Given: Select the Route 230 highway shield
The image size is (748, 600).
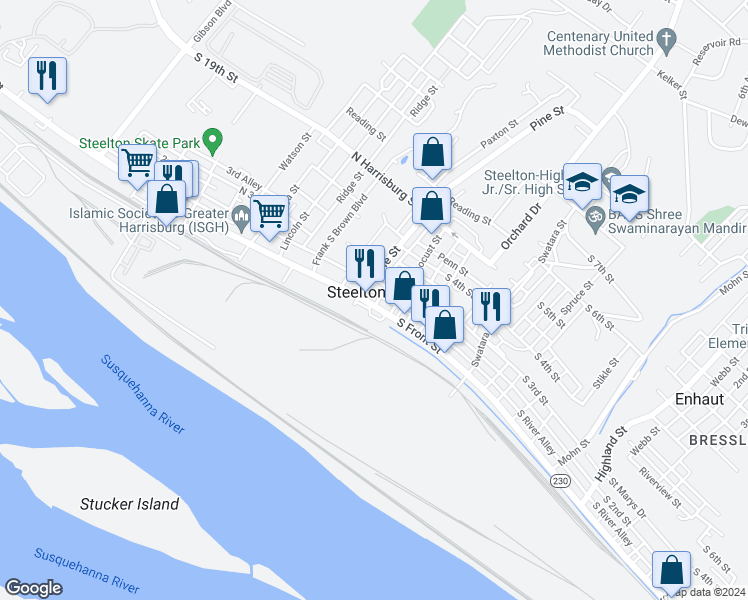Looking at the screenshot, I should [x=560, y=480].
